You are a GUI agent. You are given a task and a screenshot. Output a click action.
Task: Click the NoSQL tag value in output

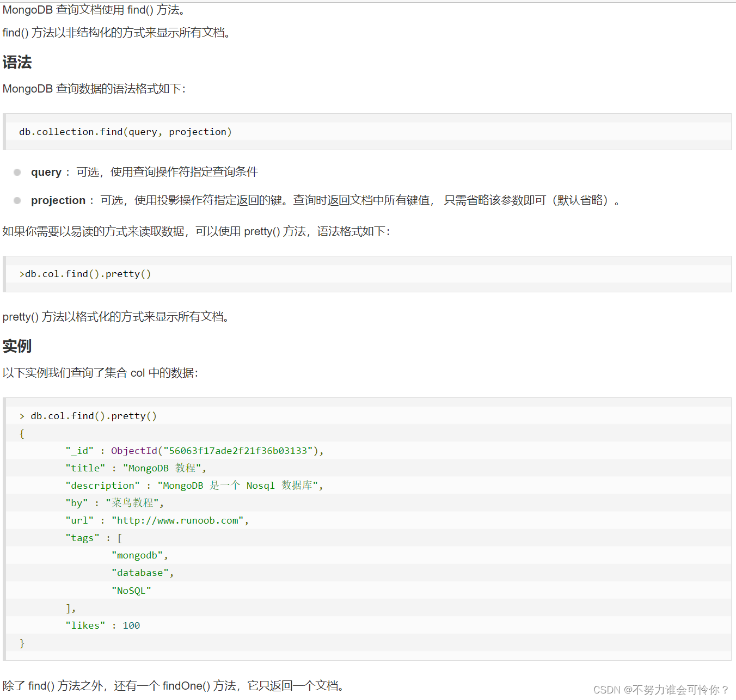coord(132,590)
